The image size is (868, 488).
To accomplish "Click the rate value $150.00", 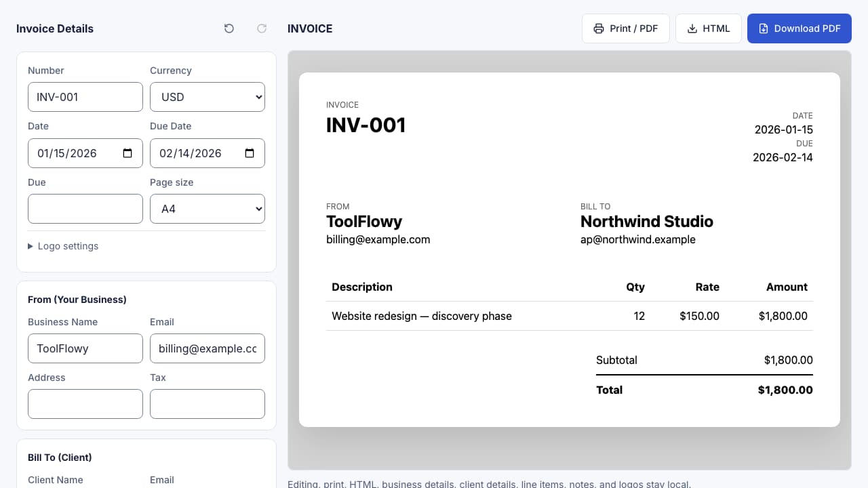I will point(699,316).
